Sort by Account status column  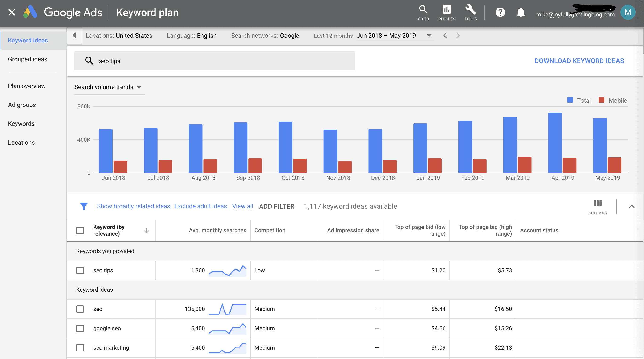539,230
